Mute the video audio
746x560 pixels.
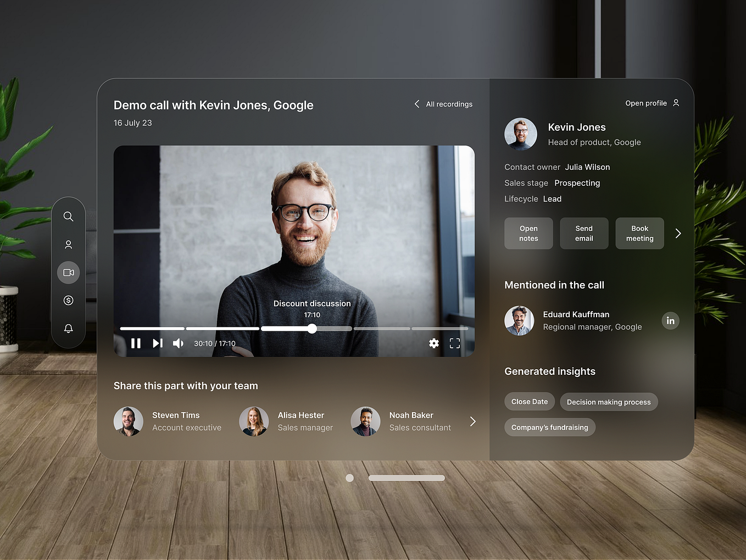coord(178,343)
